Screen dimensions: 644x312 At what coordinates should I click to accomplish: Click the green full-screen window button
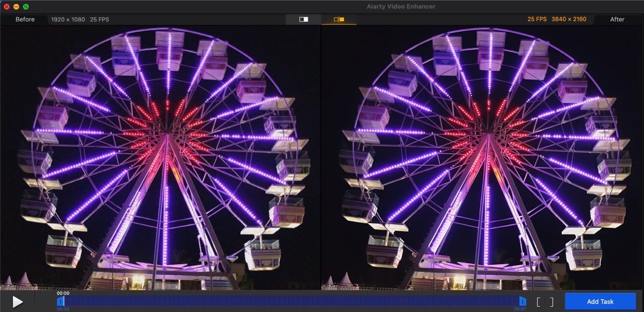26,6
